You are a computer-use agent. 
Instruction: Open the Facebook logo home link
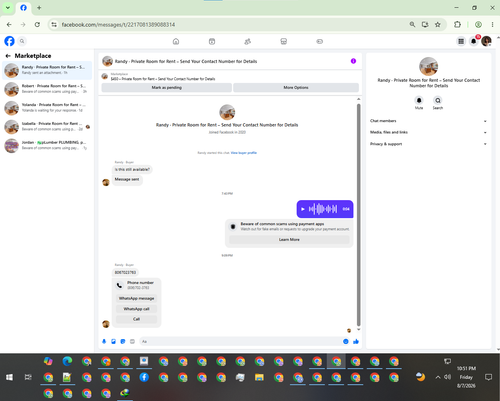click(9, 41)
